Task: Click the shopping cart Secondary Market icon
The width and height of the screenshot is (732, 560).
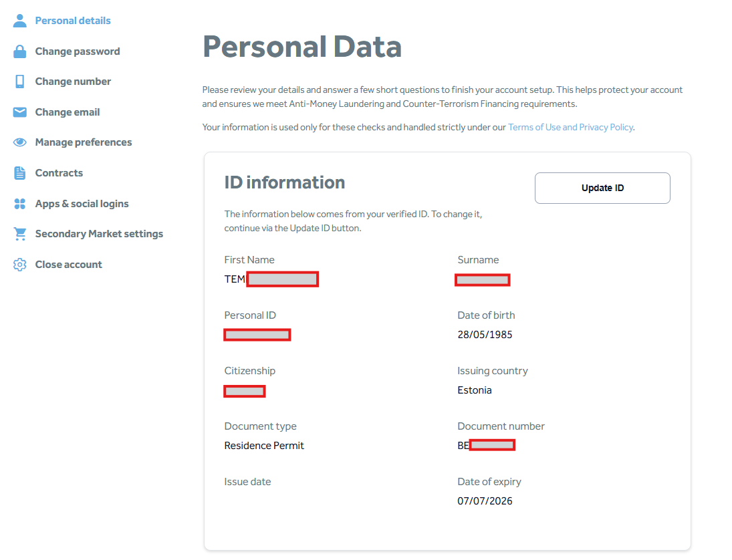Action: point(20,234)
